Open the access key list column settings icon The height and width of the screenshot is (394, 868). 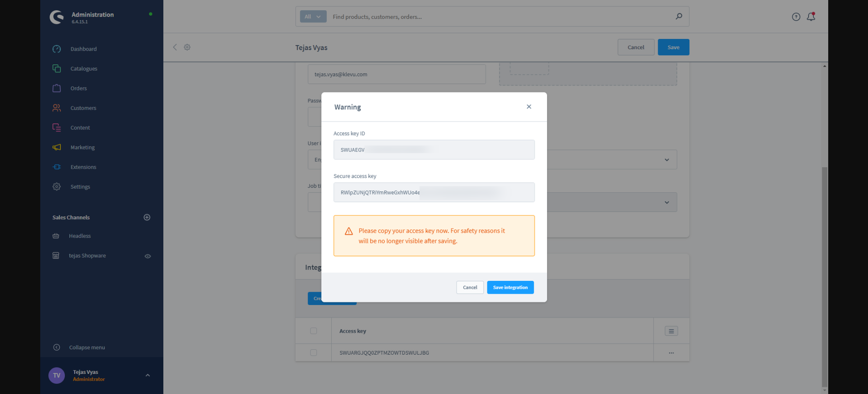[x=671, y=331]
